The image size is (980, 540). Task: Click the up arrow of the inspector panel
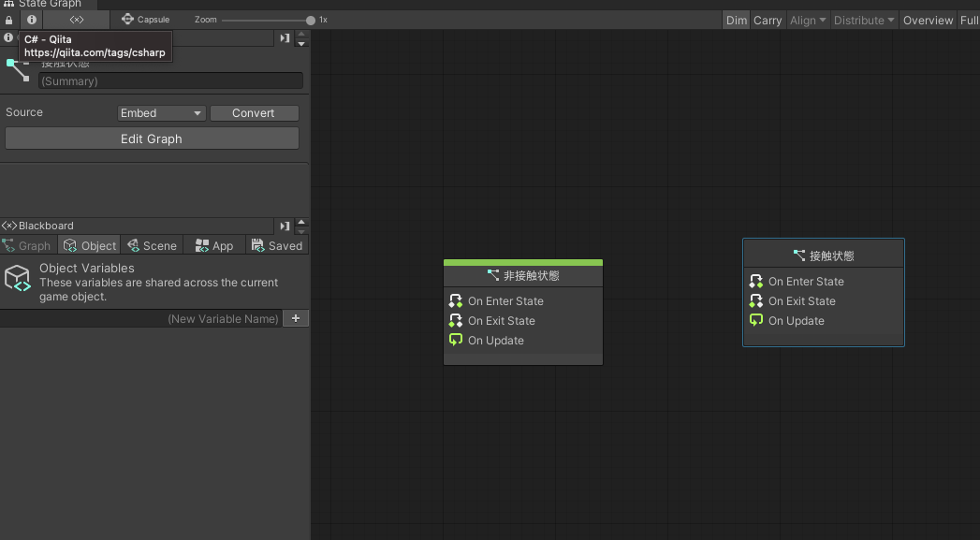point(301,34)
